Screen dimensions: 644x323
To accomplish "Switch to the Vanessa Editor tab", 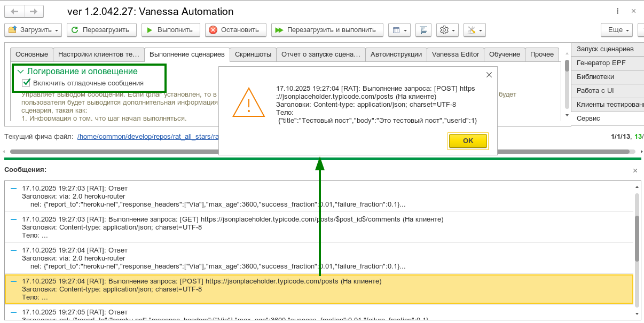I will [455, 54].
